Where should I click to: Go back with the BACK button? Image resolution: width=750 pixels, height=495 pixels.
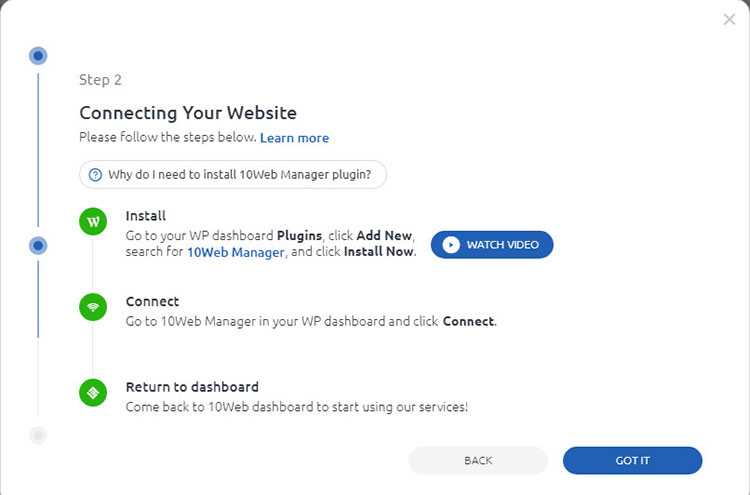point(478,460)
